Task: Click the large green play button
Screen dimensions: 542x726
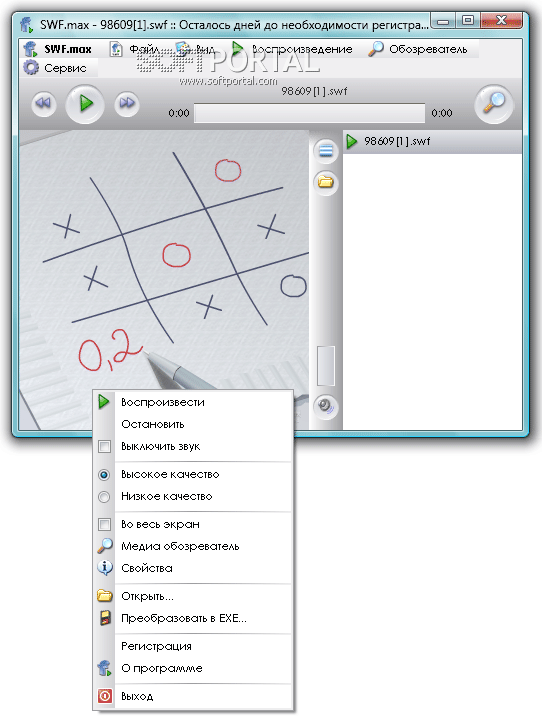Action: click(85, 103)
